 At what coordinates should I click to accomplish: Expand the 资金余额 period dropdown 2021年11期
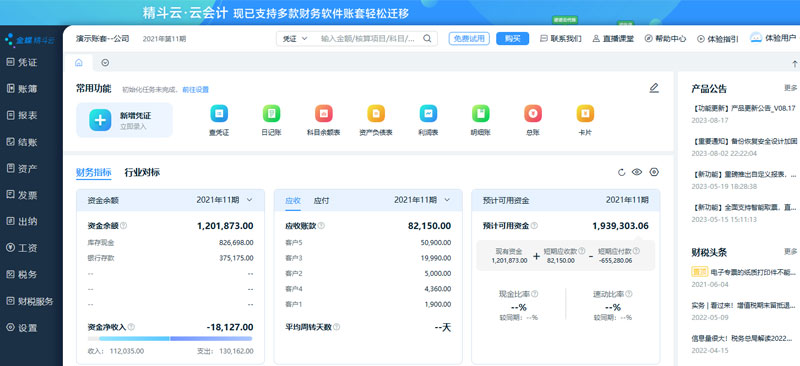[x=224, y=200]
